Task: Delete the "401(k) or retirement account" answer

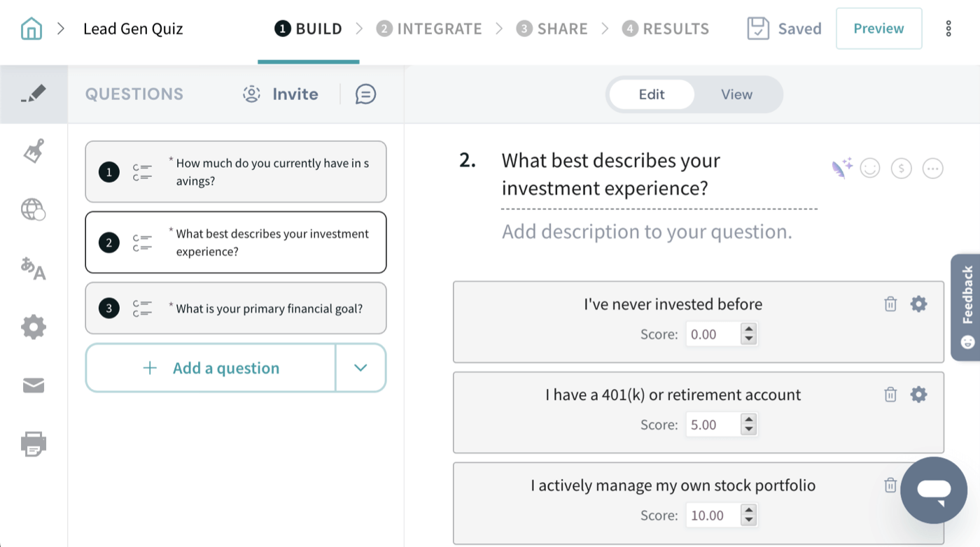Action: tap(890, 395)
